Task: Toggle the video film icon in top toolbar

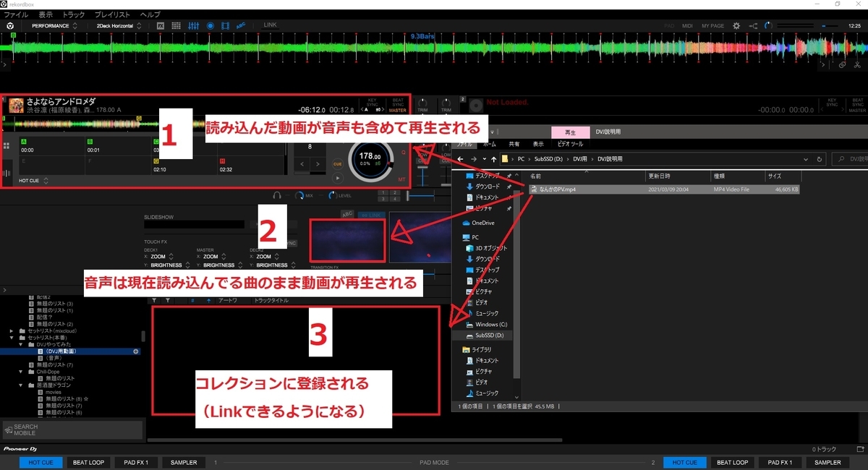Action: tap(226, 25)
